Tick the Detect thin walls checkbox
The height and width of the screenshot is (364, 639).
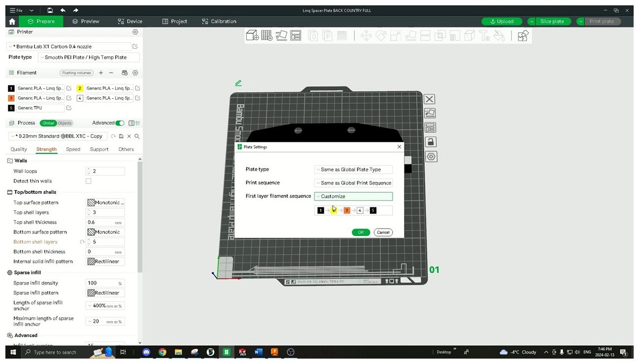[x=88, y=181]
